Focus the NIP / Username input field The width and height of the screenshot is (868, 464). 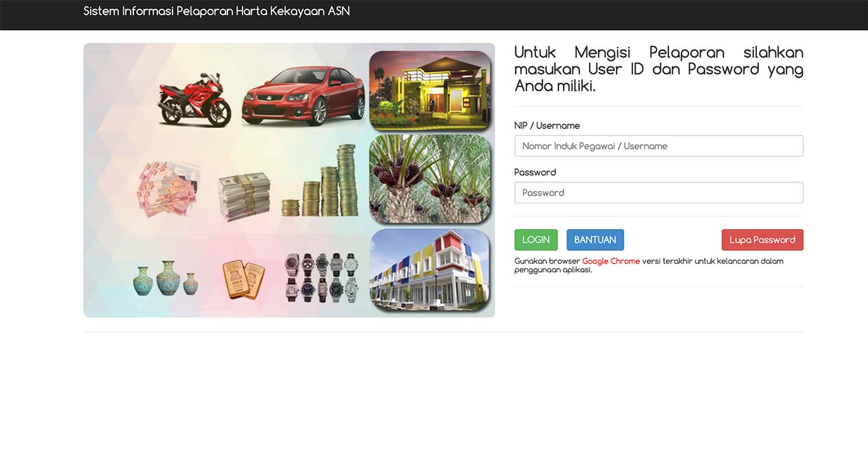[658, 146]
